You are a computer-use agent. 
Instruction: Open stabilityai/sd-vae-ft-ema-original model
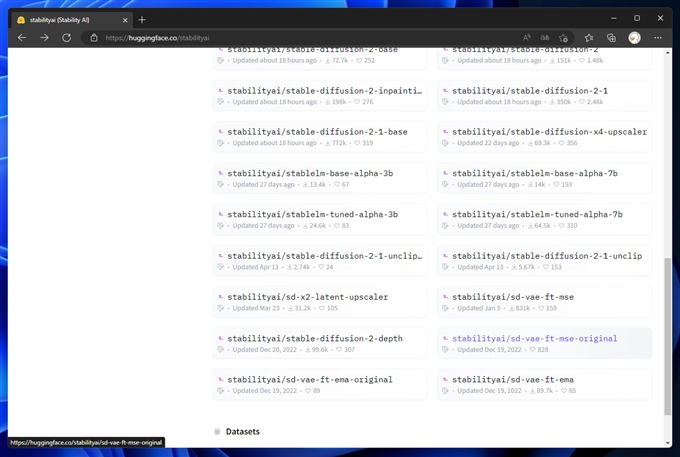tap(320, 384)
